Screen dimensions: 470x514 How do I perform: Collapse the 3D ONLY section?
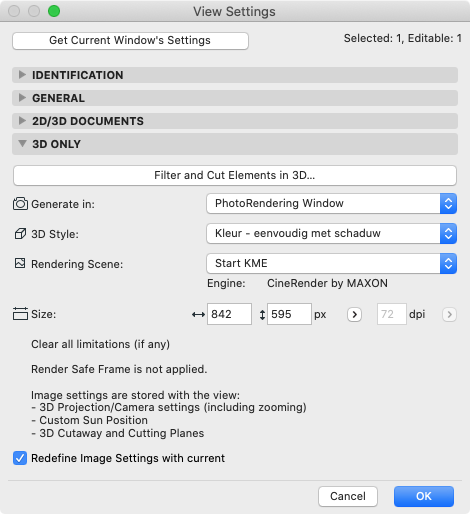point(235,144)
